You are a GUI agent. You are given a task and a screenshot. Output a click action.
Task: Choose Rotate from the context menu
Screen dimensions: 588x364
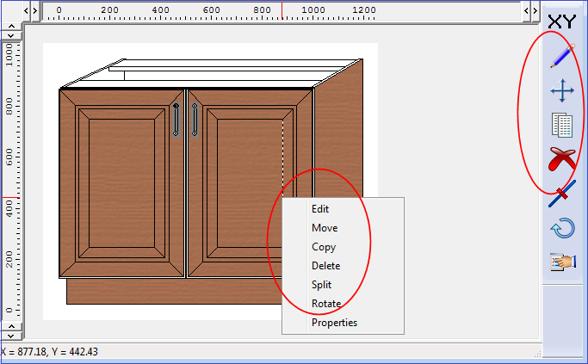pos(344,303)
